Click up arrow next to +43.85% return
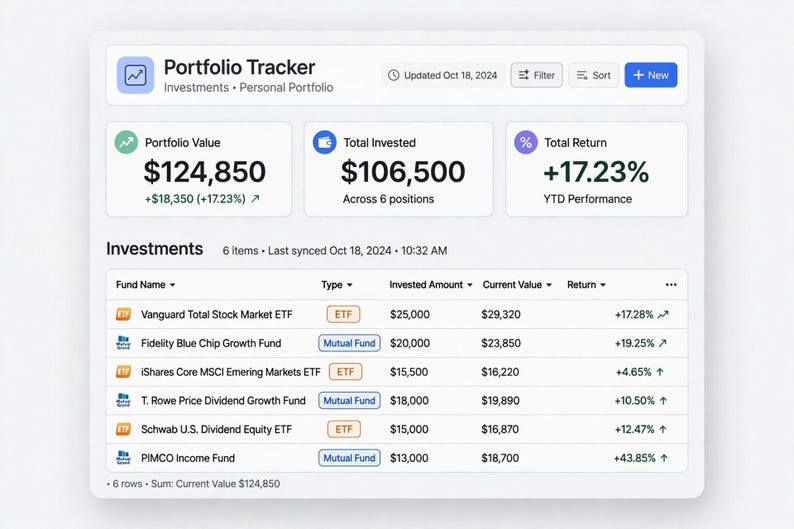The image size is (794, 529). click(664, 458)
